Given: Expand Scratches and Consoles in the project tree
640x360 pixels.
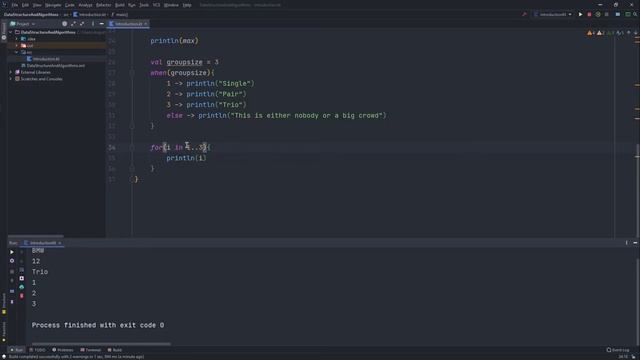Looking at the screenshot, I should pos(11,79).
